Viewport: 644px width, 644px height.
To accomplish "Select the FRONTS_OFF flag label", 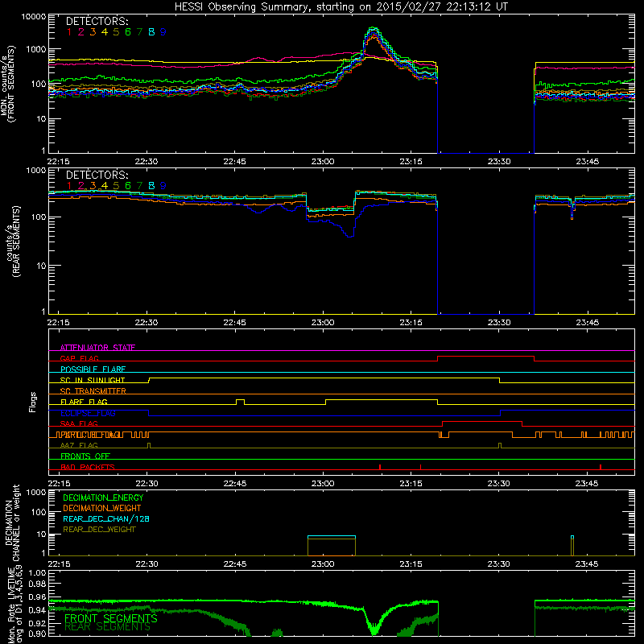I will [x=85, y=456].
